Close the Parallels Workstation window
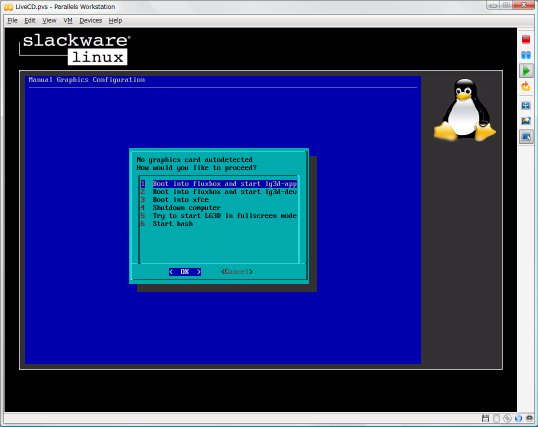Image resolution: width=538 pixels, height=427 pixels. click(x=524, y=5)
